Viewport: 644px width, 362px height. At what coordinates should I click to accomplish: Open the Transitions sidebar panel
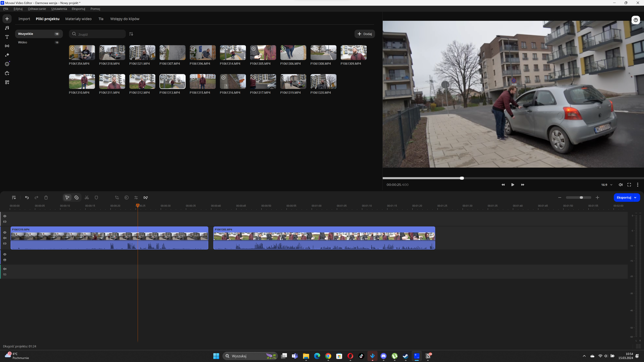point(7,46)
